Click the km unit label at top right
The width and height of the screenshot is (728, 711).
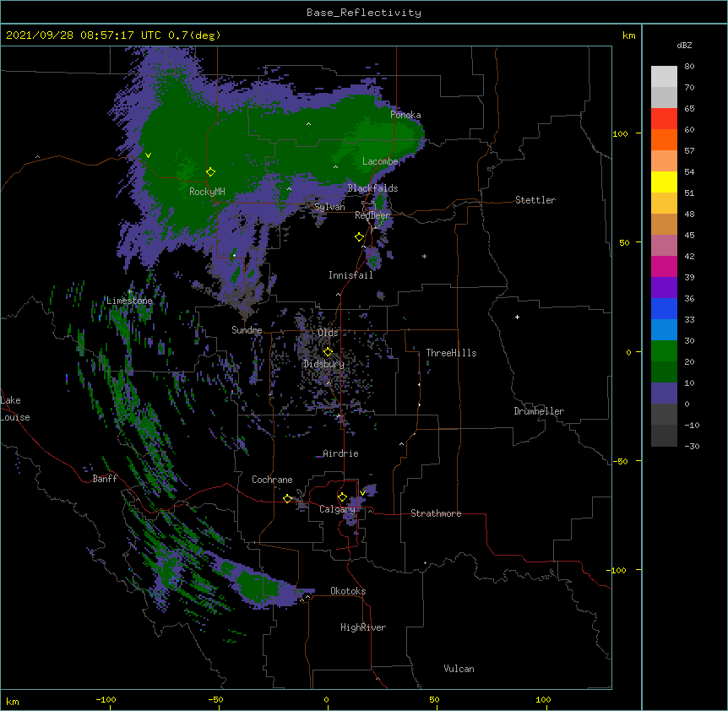(628, 35)
